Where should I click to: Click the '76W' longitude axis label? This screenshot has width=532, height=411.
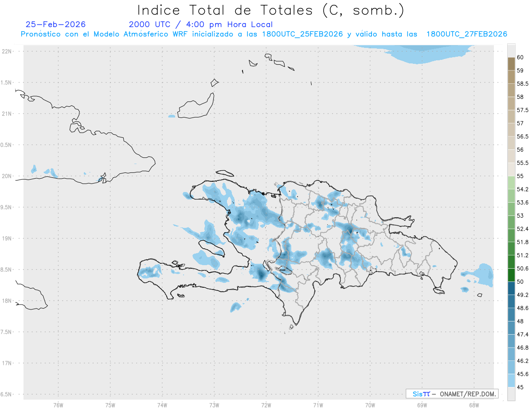[58, 405]
